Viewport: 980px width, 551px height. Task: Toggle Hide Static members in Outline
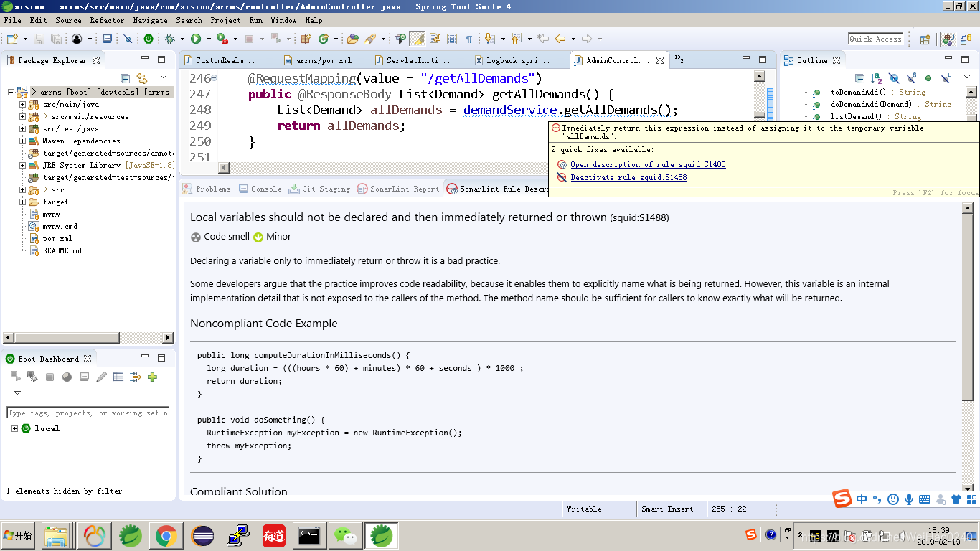911,78
